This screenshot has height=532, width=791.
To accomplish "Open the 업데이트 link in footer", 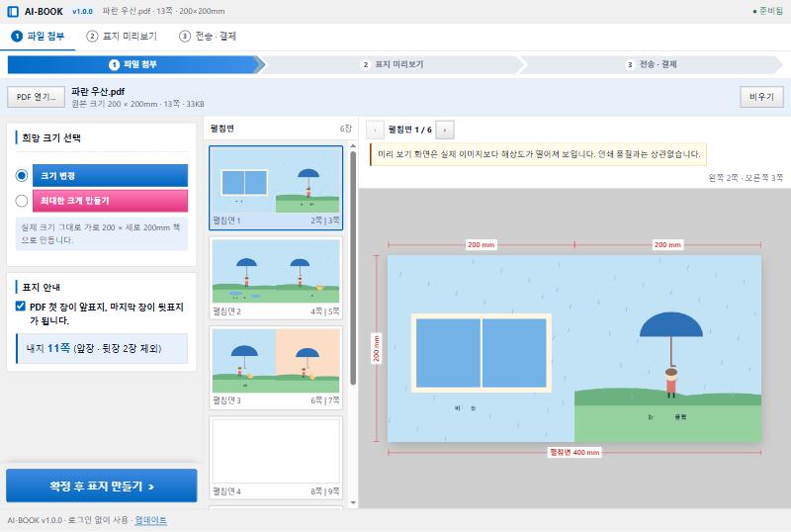I will 151,520.
